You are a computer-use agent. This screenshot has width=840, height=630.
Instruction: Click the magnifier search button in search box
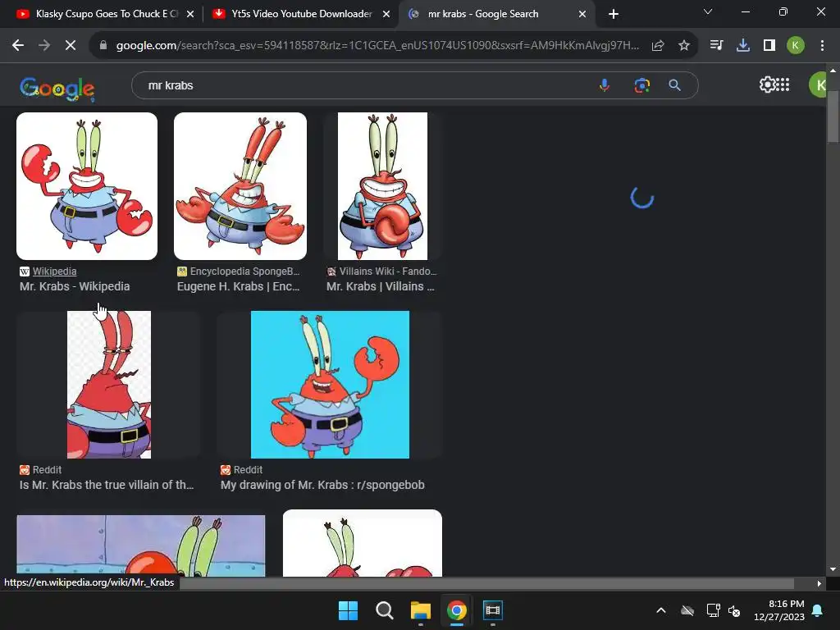(x=674, y=85)
